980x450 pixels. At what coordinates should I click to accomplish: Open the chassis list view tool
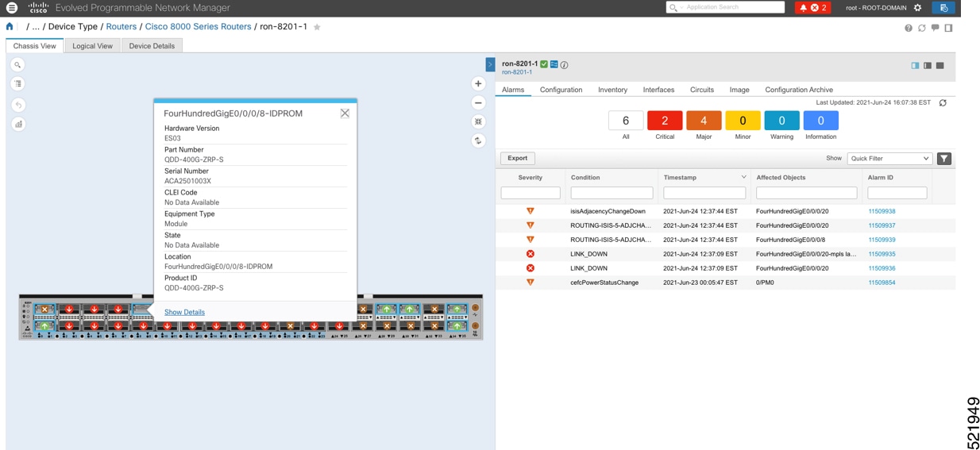(17, 84)
